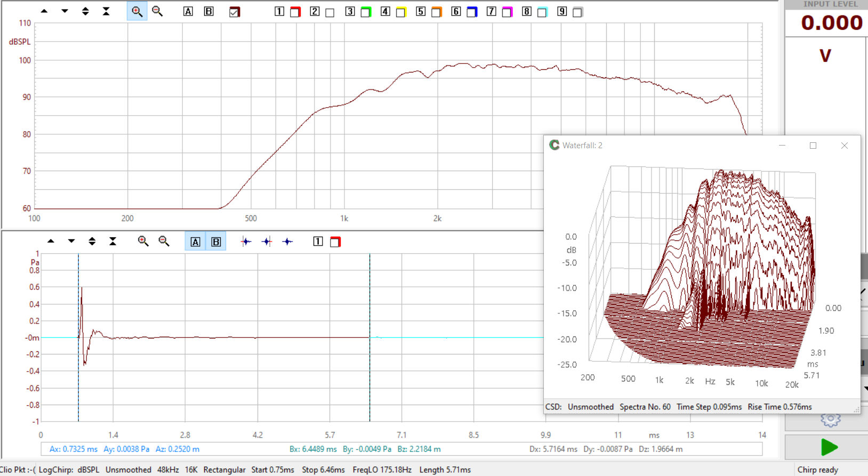Set window stop marker on the impulse response

tap(267, 241)
